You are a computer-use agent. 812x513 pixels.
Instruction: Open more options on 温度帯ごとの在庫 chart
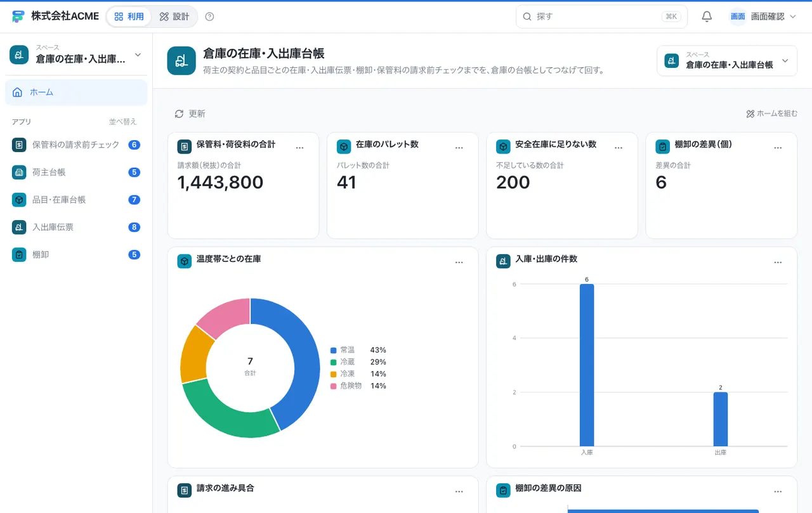(x=459, y=262)
